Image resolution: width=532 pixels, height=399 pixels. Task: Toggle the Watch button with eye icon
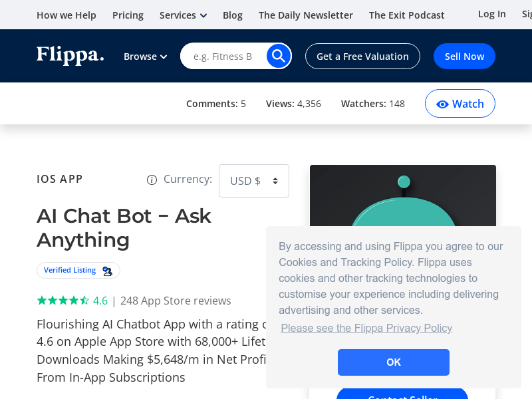point(460,104)
